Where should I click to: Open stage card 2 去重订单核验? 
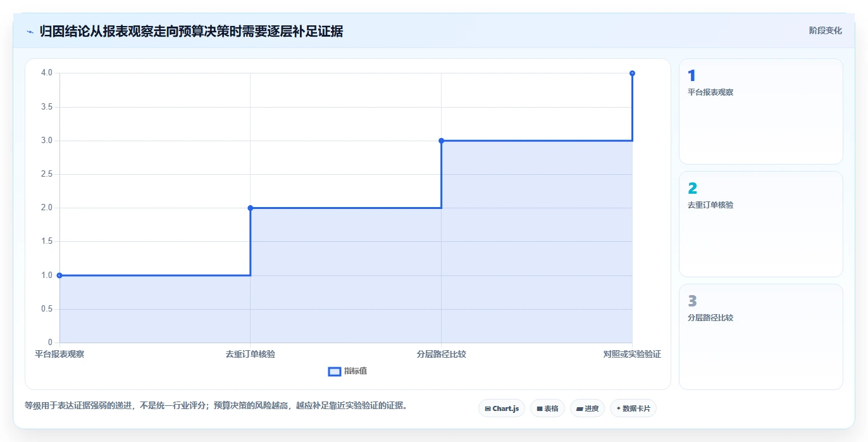(761, 224)
